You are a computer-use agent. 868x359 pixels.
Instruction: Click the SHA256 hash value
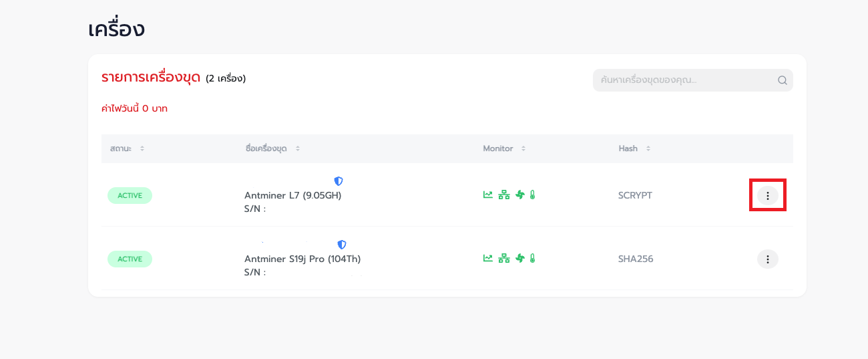(x=636, y=259)
